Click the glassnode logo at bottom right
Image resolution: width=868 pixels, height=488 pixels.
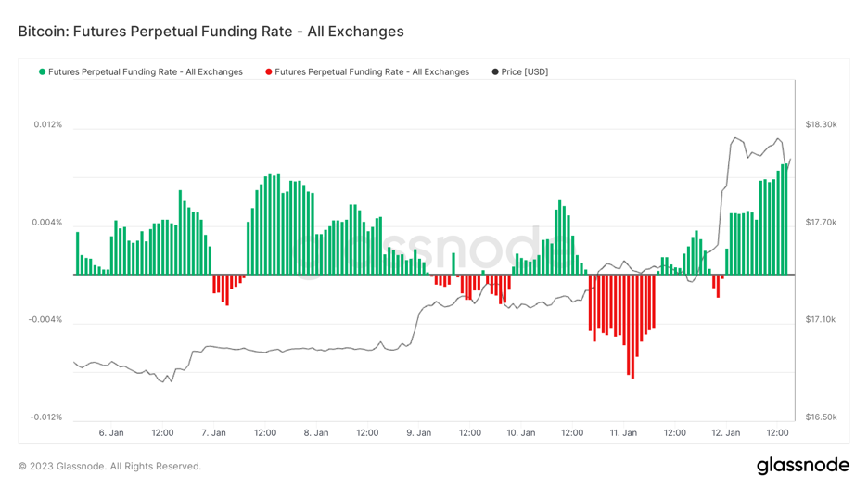point(802,466)
